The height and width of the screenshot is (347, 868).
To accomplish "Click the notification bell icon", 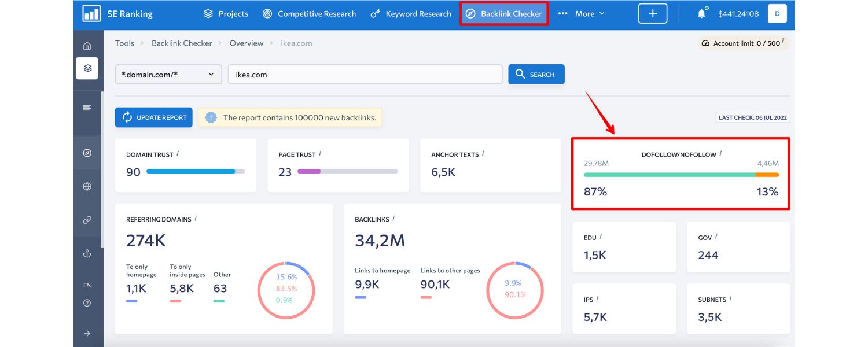I will 701,13.
